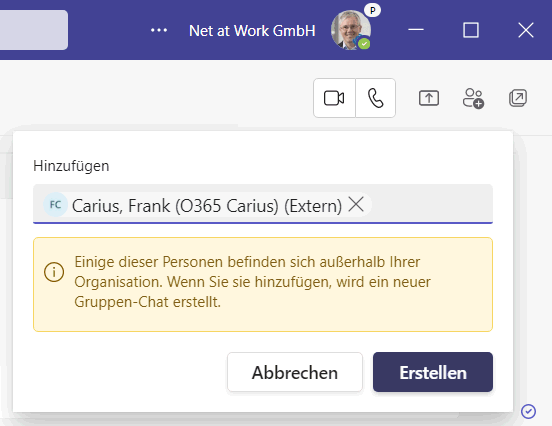
Task: Start an audio call with phone icon
Action: tap(376, 98)
